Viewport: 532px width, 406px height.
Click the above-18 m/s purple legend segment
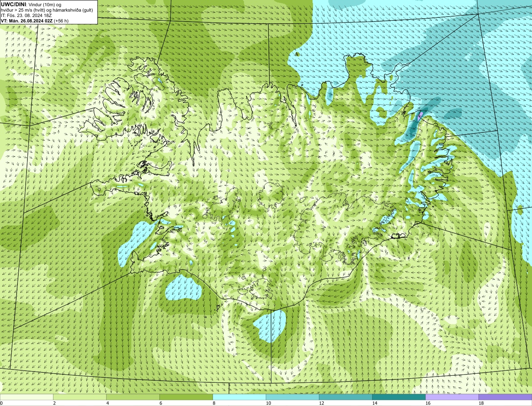[x=505, y=397]
